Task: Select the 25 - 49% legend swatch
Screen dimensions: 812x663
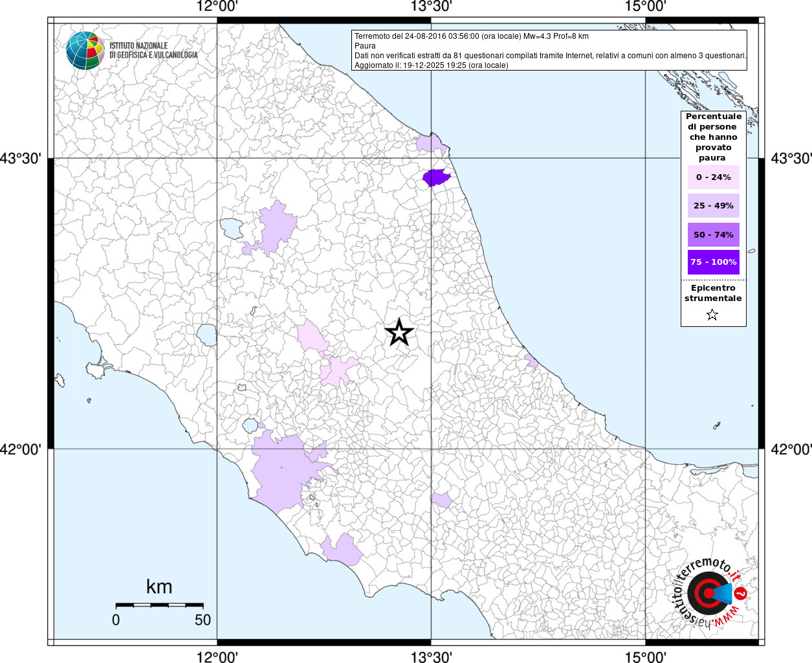Action: click(713, 206)
